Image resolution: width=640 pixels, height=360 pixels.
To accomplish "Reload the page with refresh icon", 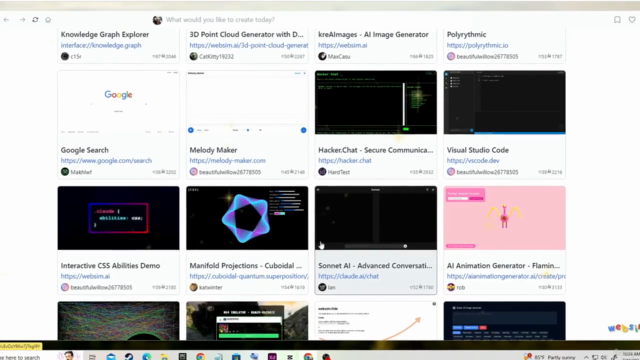I will click(35, 20).
